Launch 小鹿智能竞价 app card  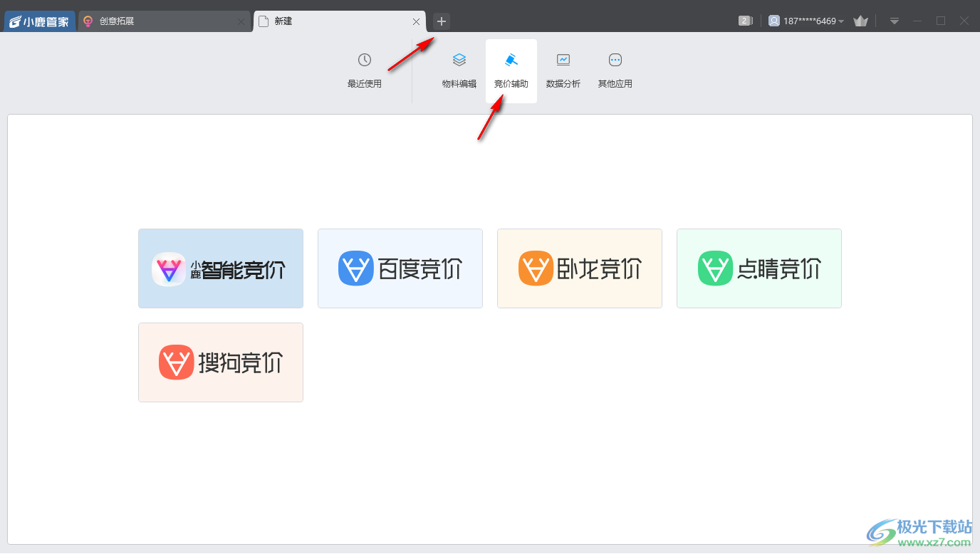click(x=221, y=268)
